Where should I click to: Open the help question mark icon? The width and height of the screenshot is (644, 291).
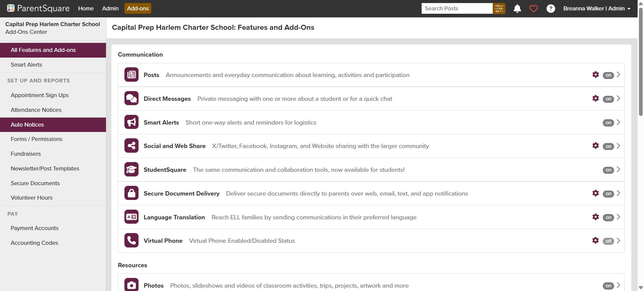click(x=550, y=8)
